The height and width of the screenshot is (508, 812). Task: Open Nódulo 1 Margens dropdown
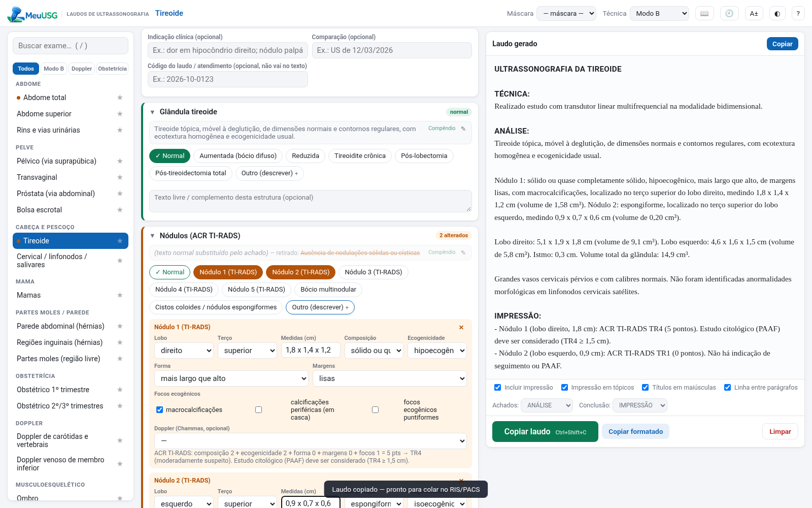pyautogui.click(x=390, y=378)
